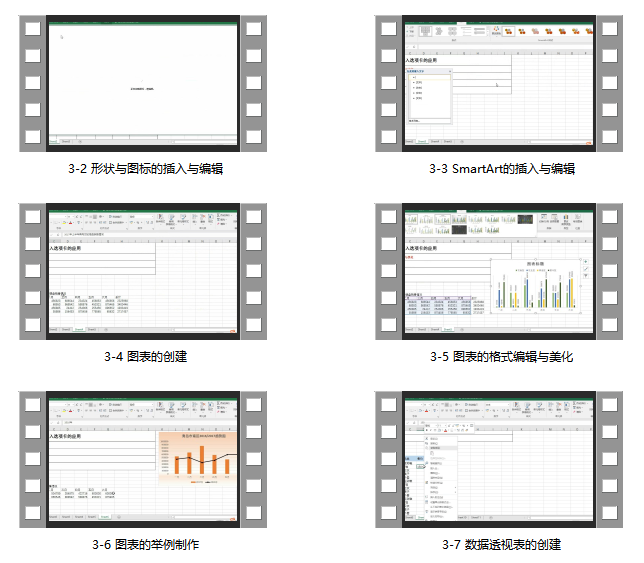
Task: Click caption "3-6 图表的举例制作"
Action: (x=145, y=545)
